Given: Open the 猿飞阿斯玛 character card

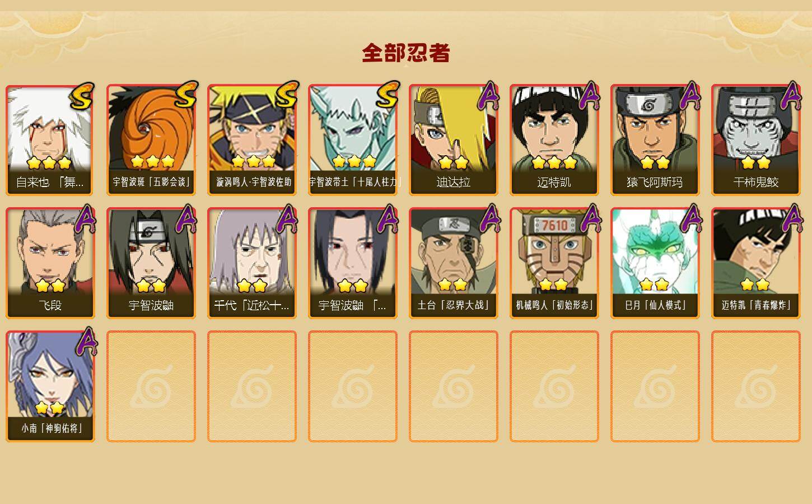Looking at the screenshot, I should click(x=655, y=140).
